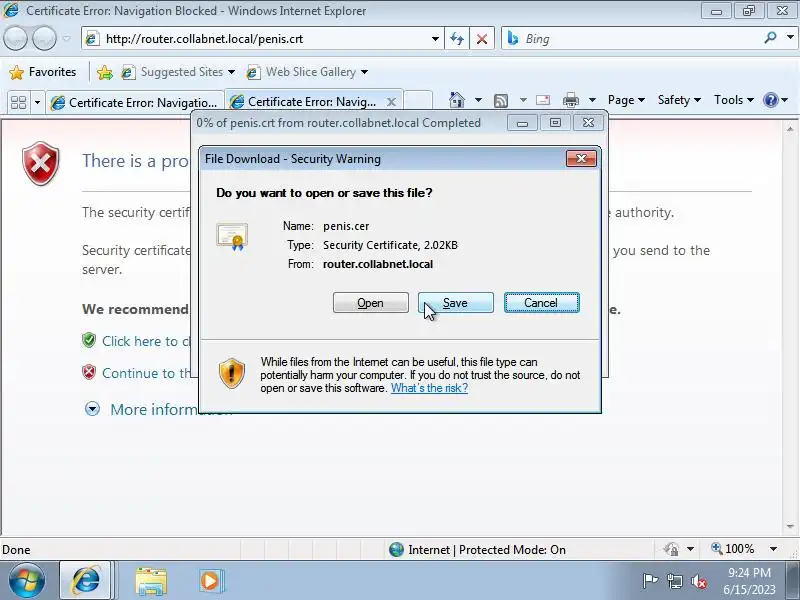The height and width of the screenshot is (600, 800).
Task: Click the yellow shield warning icon
Action: (x=232, y=373)
